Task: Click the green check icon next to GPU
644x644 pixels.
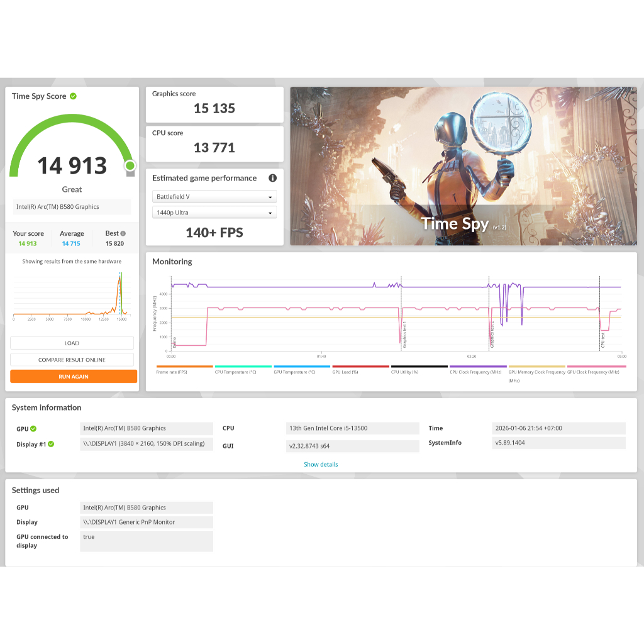Action: point(33,429)
